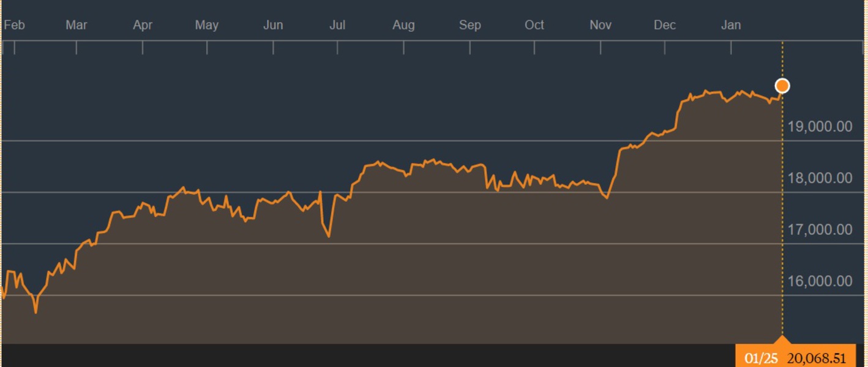
Task: Click the Apr month label
Action: point(143,25)
